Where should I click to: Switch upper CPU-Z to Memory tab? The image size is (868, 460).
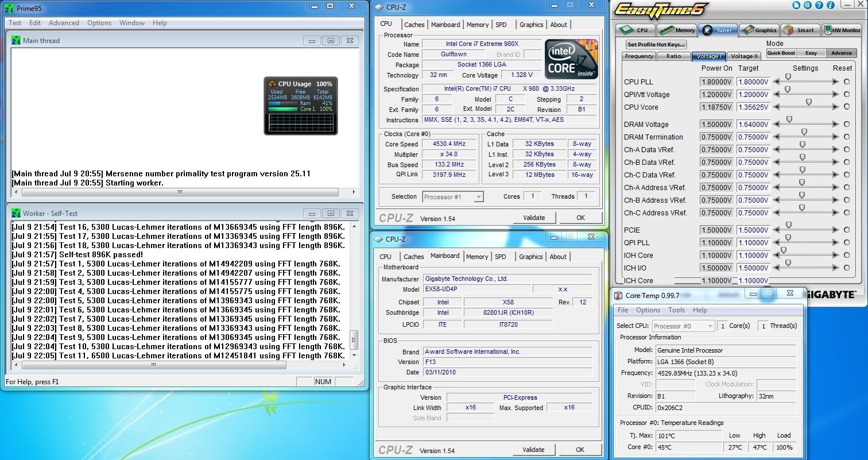coord(478,25)
